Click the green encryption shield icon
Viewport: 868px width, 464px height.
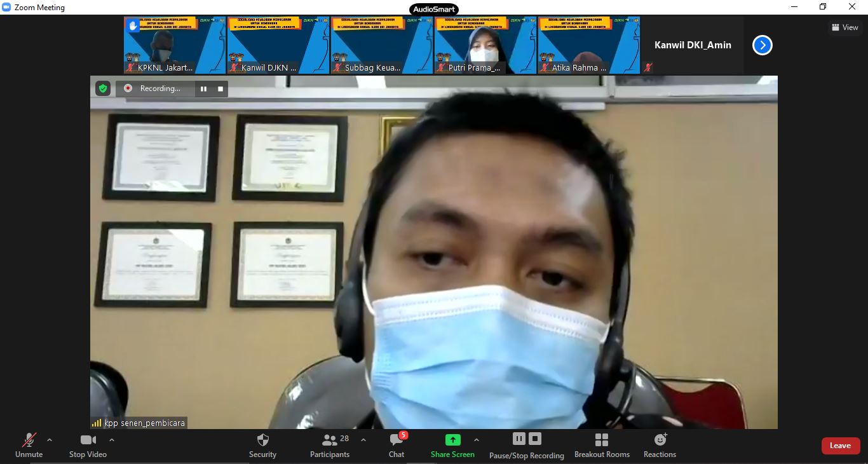[103, 88]
